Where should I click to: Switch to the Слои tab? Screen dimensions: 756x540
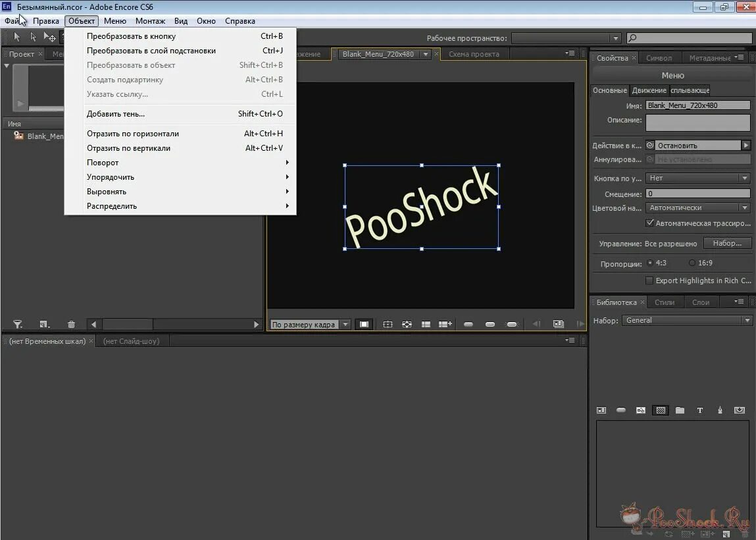point(701,302)
